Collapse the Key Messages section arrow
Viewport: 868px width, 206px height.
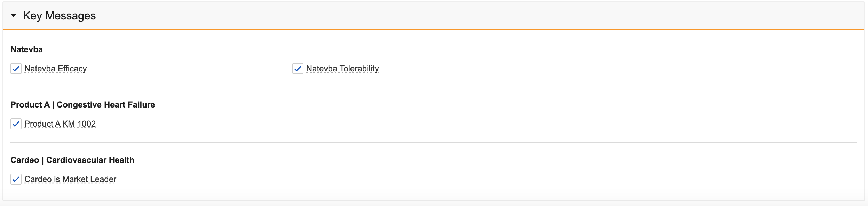[14, 16]
